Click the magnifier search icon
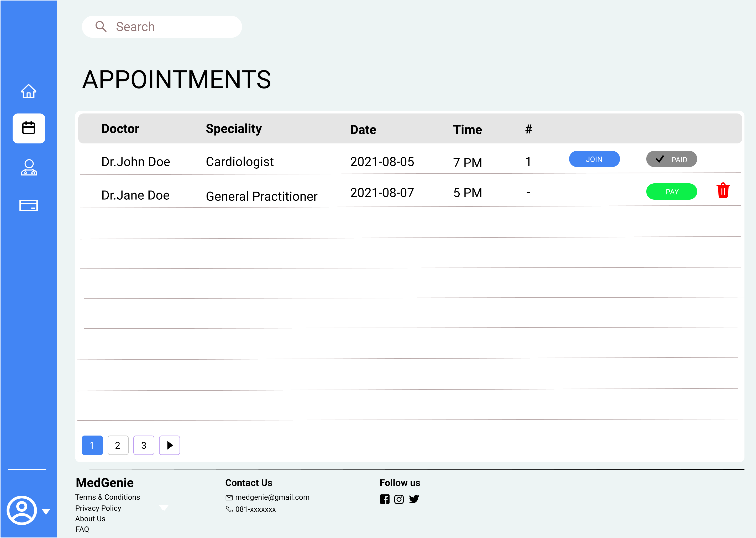This screenshot has width=756, height=538. click(101, 27)
